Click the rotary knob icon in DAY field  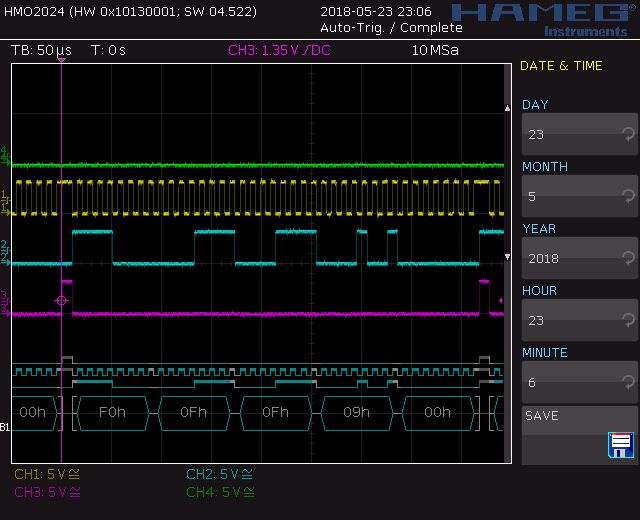coord(627,134)
